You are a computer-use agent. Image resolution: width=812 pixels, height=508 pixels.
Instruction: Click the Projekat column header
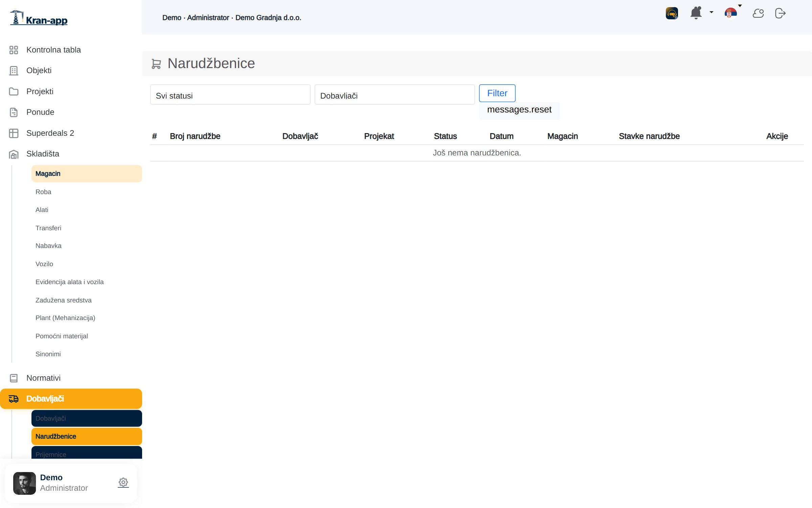379,136
